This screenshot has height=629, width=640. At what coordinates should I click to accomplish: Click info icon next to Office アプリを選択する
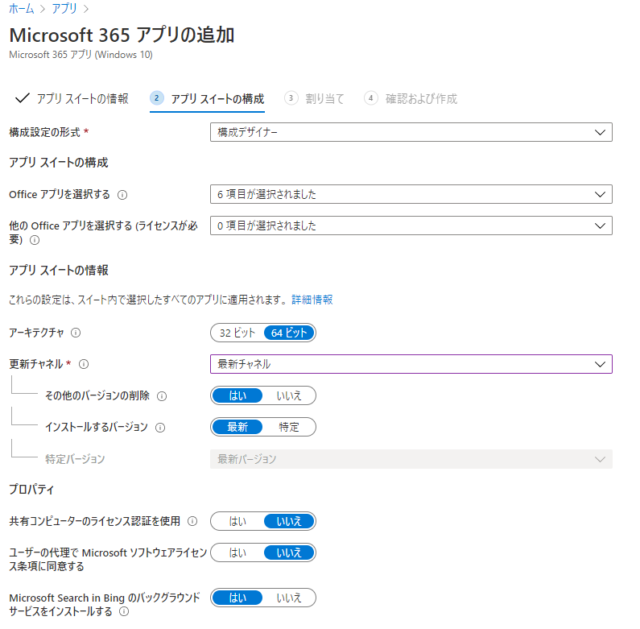point(122,195)
